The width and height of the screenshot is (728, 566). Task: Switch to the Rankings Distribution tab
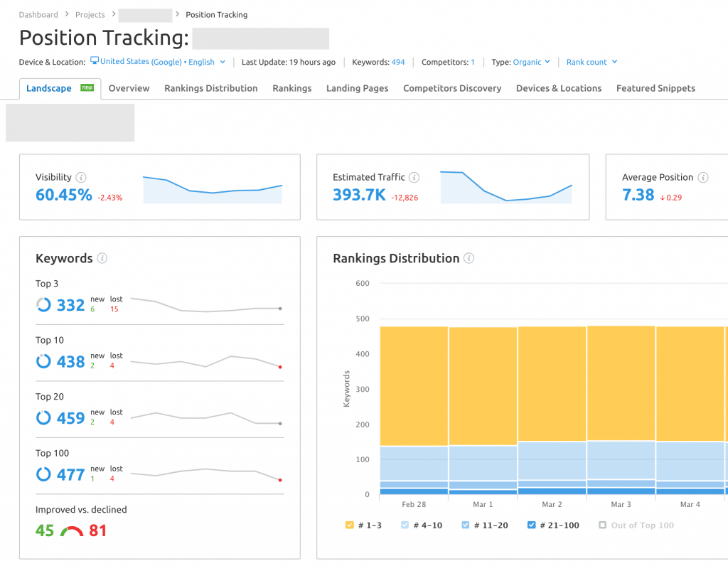coord(210,88)
